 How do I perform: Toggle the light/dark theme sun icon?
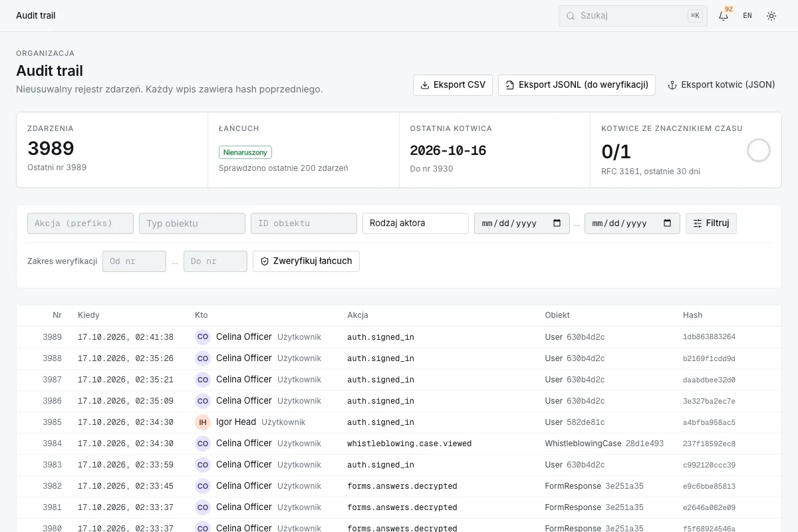(x=771, y=16)
